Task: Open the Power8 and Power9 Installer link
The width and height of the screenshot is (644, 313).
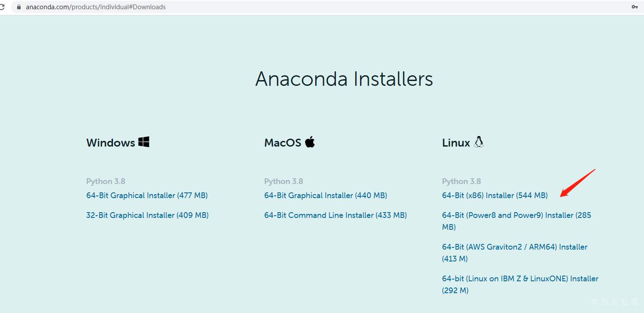Action: pos(516,216)
